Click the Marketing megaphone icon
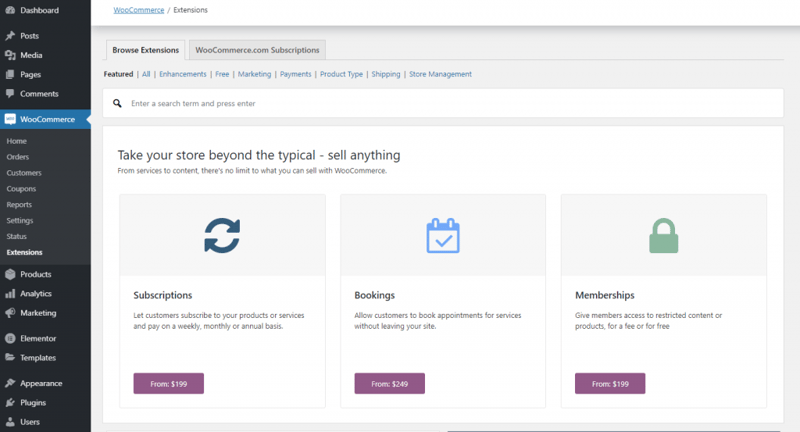This screenshot has width=800, height=432. click(x=10, y=313)
